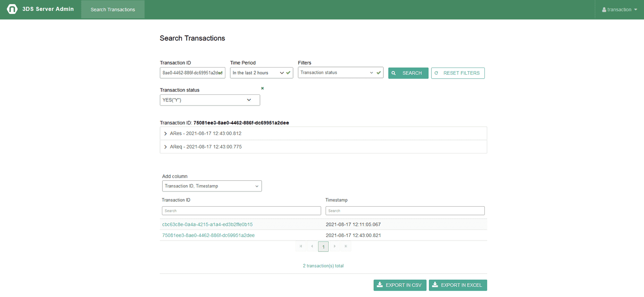
Task: Remove the Transaction status filter via its x icon
Action: 262,88
